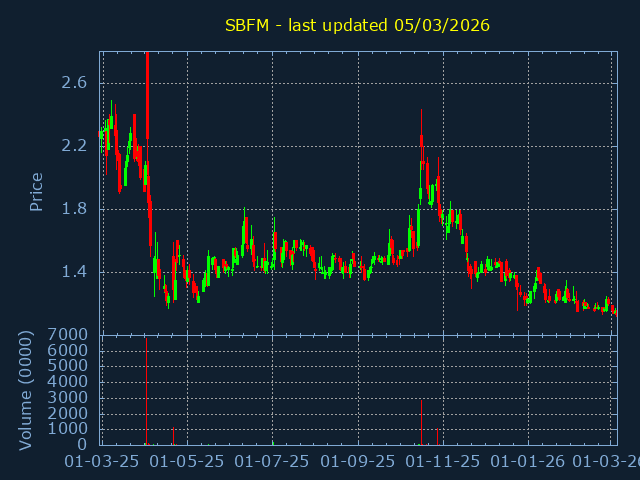Click the 1.4 price tick label
This screenshot has width=640, height=480.
tap(74, 272)
